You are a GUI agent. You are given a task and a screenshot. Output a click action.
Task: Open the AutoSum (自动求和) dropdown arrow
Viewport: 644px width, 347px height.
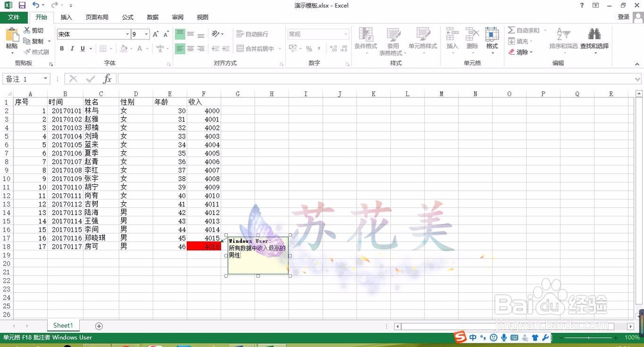[x=545, y=30]
